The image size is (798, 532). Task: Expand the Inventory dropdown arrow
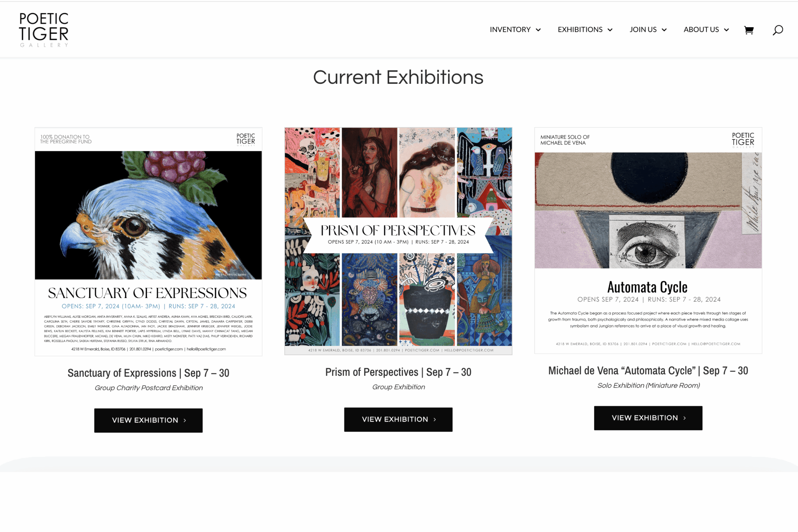click(x=538, y=30)
